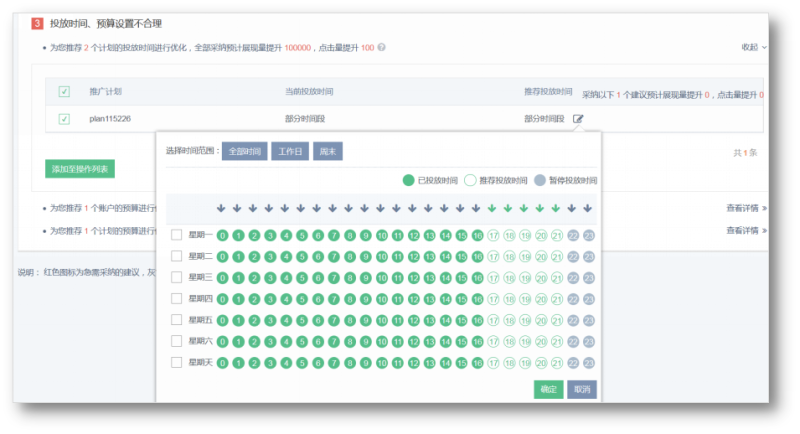The width and height of the screenshot is (800, 434).
Task: Click the 添加至操作列表 button
Action: [80, 169]
